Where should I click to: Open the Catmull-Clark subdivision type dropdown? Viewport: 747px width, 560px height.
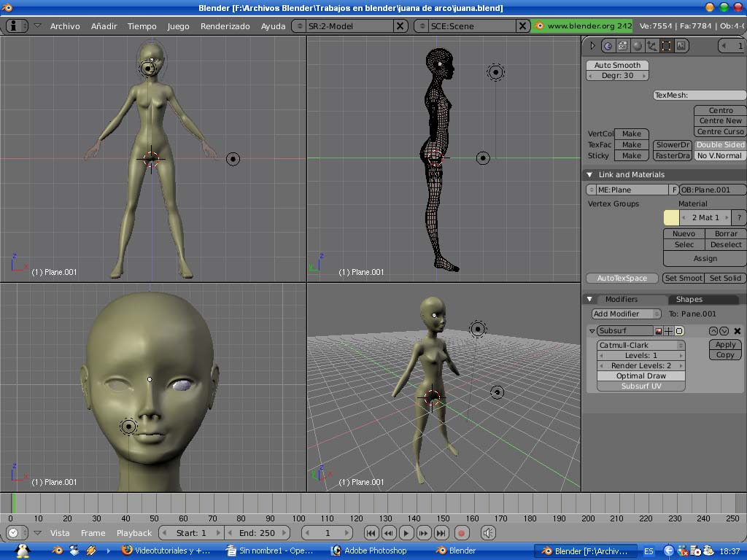(641, 346)
